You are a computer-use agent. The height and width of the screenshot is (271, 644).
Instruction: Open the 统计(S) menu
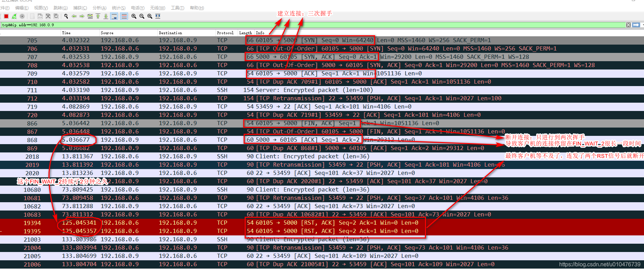click(x=119, y=8)
